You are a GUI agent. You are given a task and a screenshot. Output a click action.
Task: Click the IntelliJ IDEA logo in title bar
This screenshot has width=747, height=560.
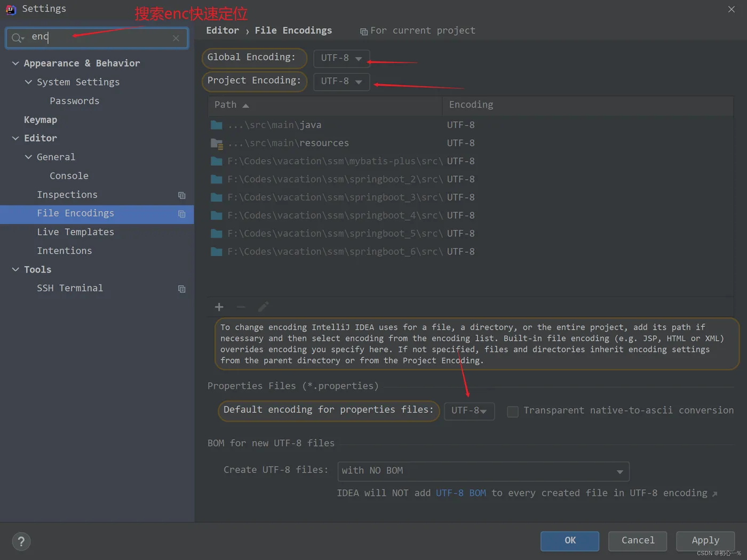click(x=11, y=9)
